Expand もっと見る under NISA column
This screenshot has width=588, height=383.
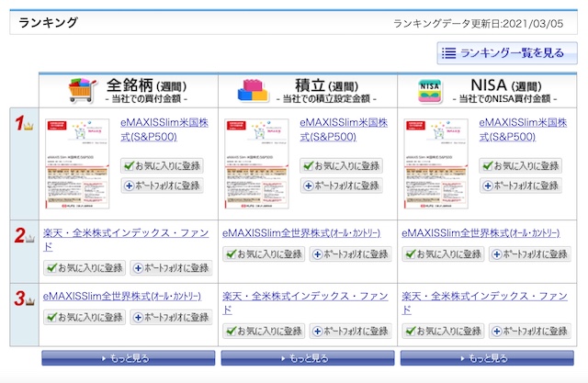487,358
